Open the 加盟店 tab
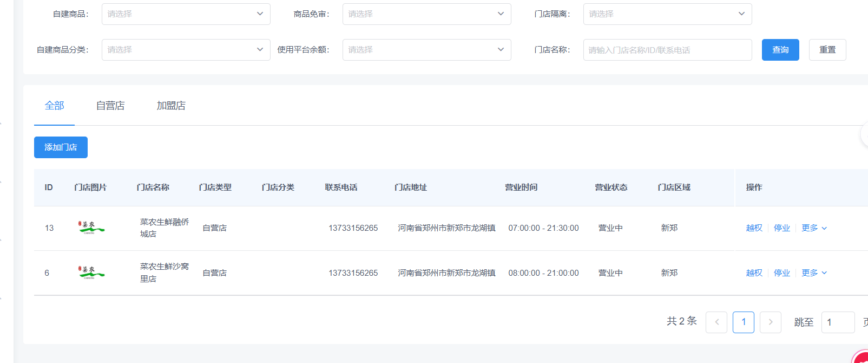 point(171,106)
